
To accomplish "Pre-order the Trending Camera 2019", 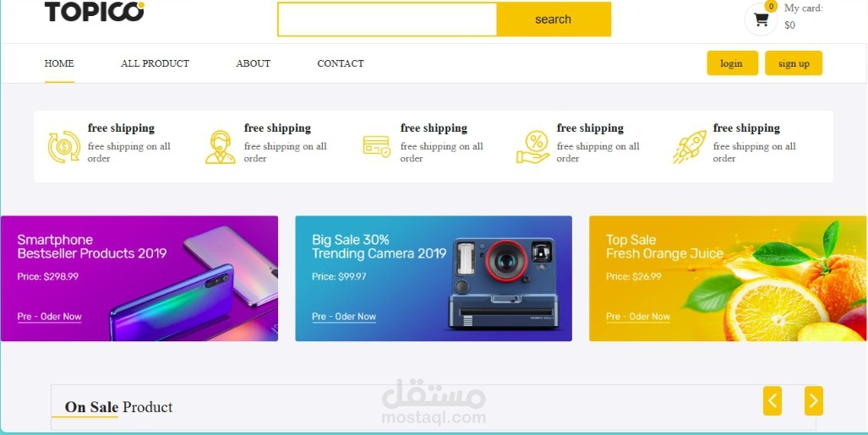I will point(344,317).
